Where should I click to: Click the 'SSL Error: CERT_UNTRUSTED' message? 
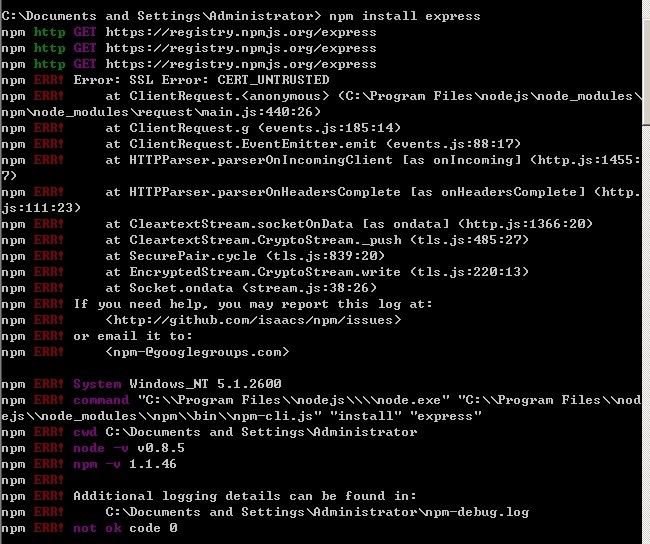coord(229,80)
